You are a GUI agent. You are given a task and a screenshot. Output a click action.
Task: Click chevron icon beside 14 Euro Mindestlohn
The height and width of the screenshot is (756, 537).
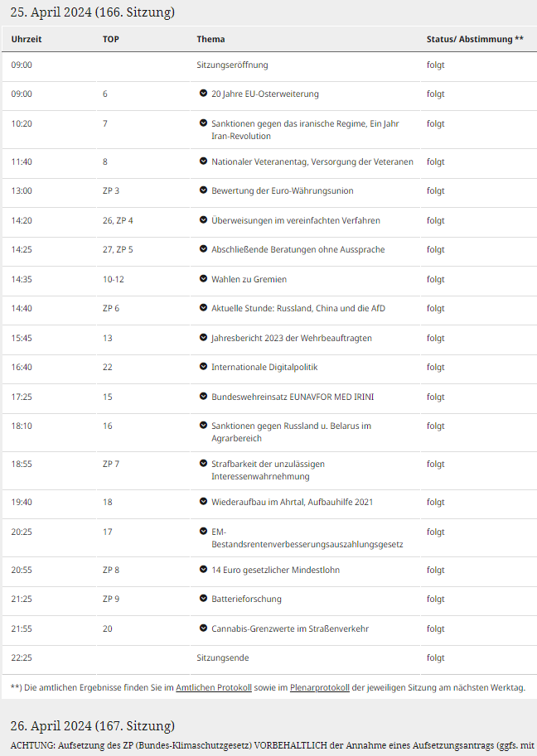203,570
